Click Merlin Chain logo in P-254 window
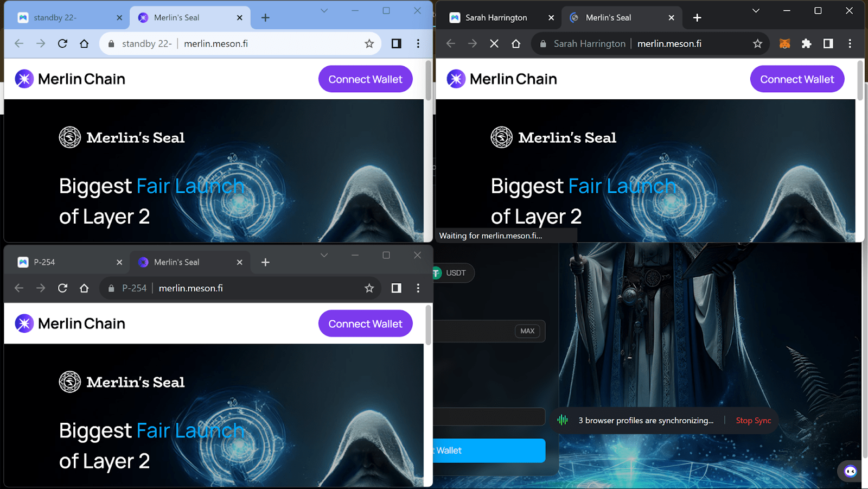Screen dimensions: 868x489 [70, 323]
